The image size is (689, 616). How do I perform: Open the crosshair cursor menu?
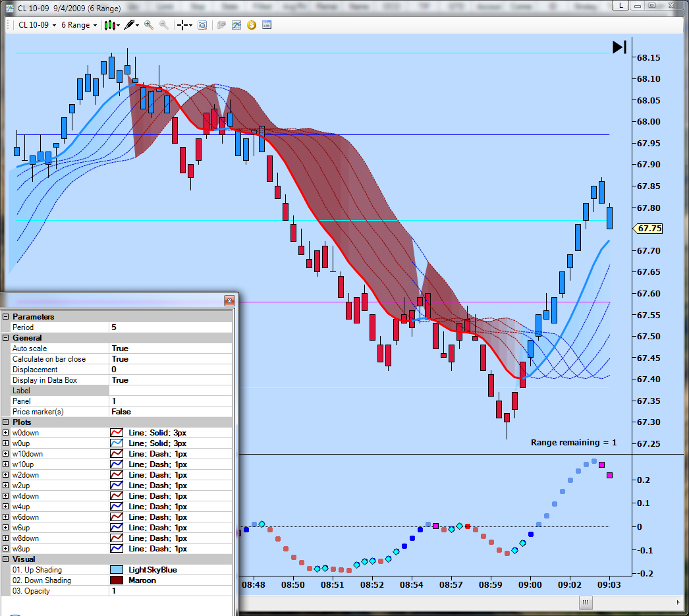[184, 25]
